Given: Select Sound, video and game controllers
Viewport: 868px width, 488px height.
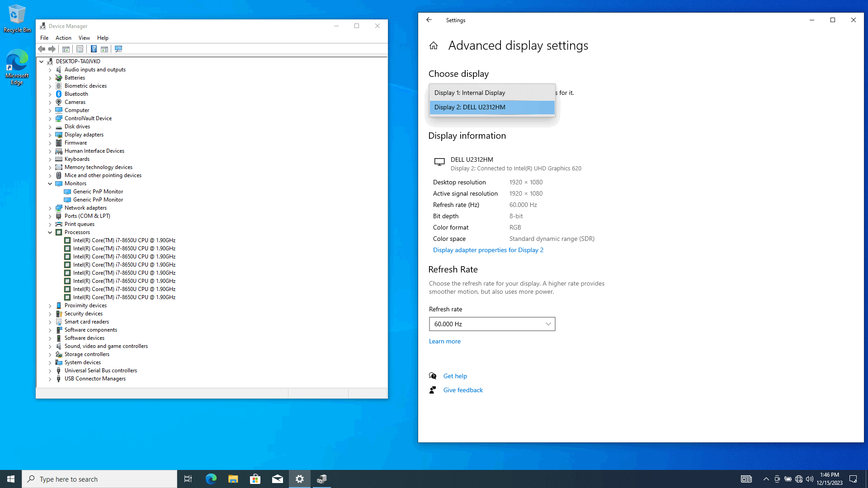Looking at the screenshot, I should (x=106, y=346).
